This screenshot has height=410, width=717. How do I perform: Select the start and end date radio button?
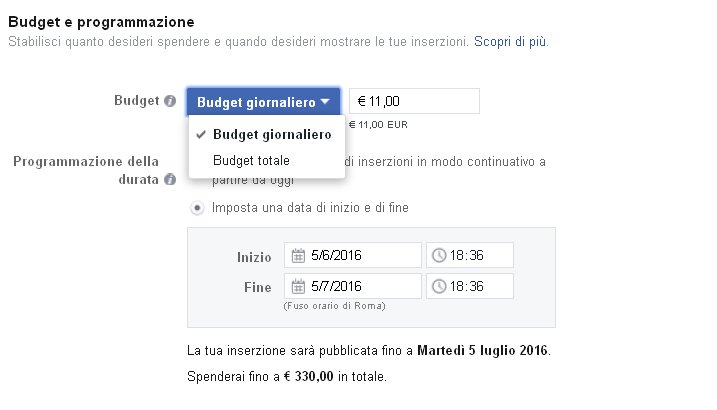197,208
